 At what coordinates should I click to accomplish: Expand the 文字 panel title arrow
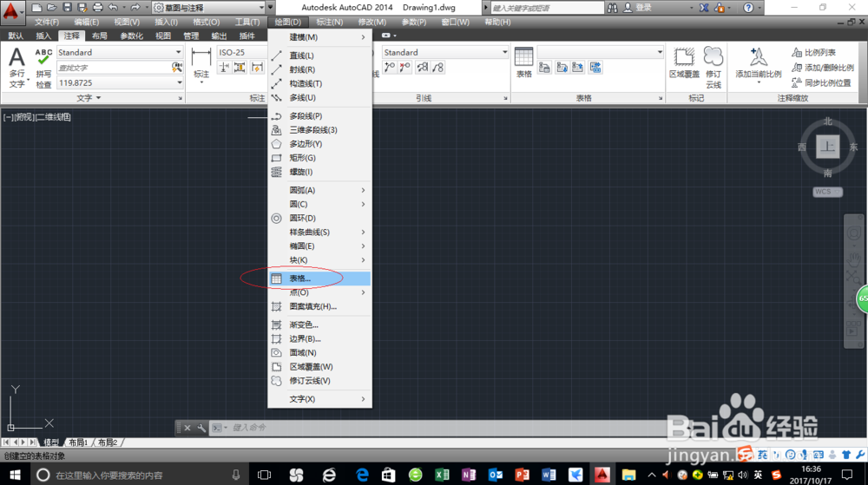pyautogui.click(x=99, y=98)
